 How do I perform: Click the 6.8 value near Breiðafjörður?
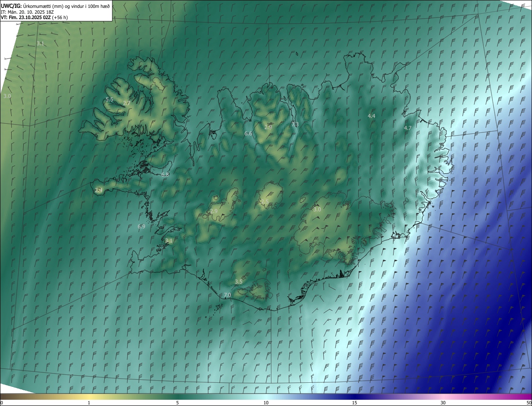(x=165, y=174)
